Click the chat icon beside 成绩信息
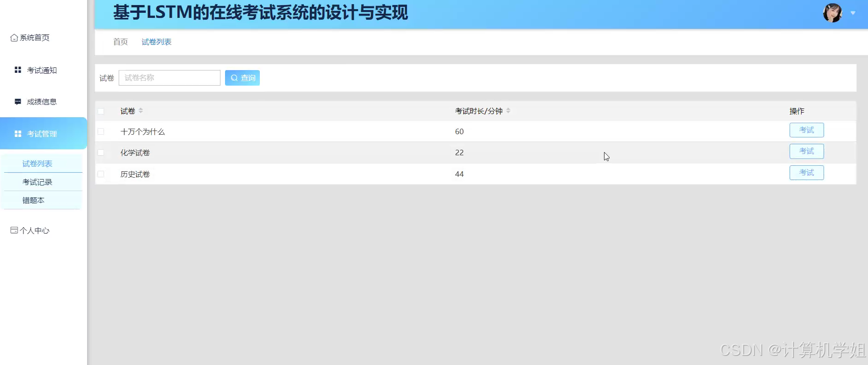 pos(18,102)
